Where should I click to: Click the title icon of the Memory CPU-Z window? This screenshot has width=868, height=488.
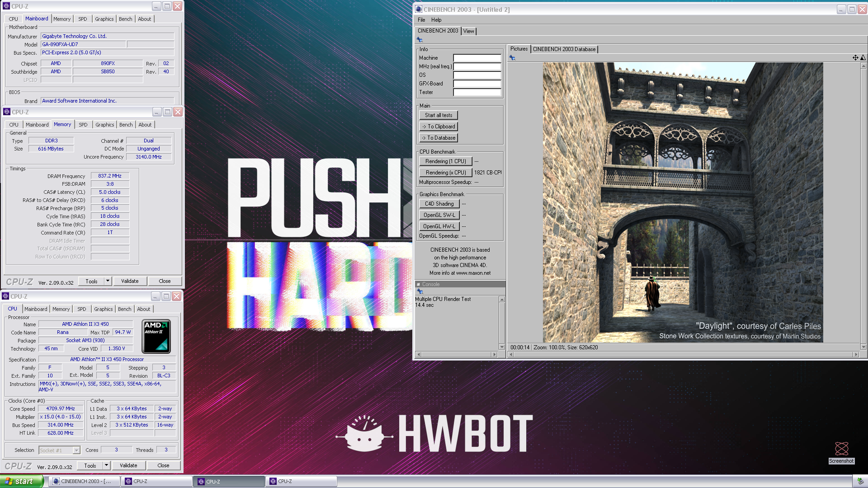tap(7, 112)
